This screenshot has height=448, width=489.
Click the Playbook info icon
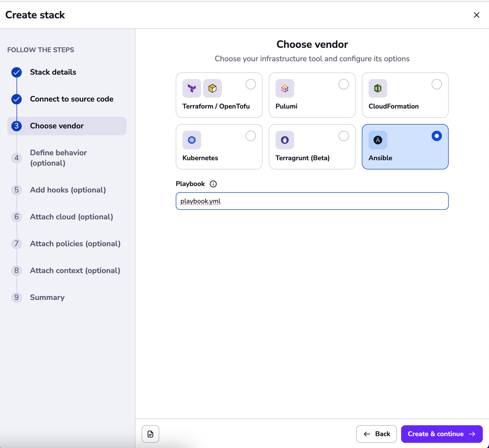pos(213,184)
